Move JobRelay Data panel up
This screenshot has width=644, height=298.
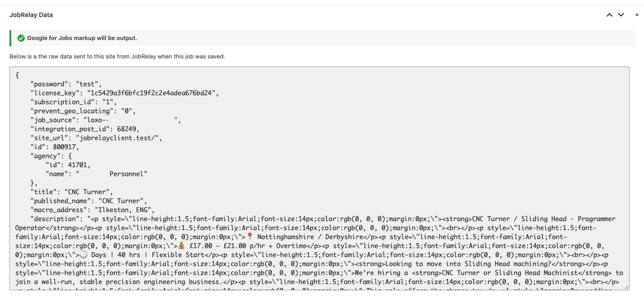click(x=609, y=15)
